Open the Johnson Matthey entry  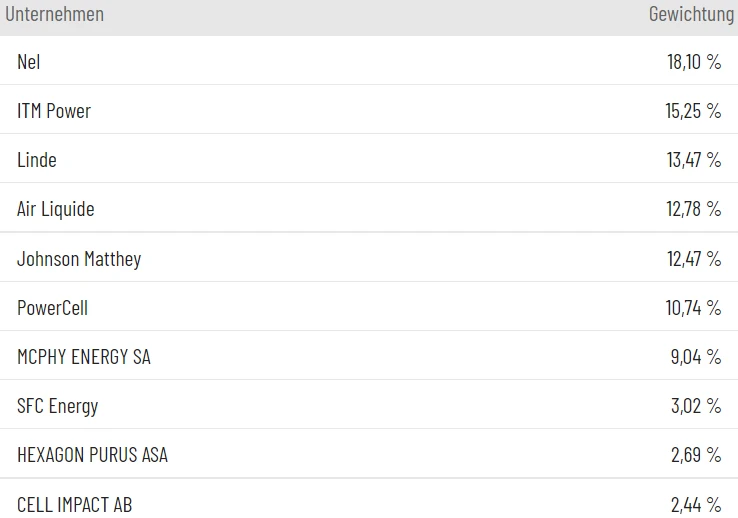pyautogui.click(x=79, y=259)
